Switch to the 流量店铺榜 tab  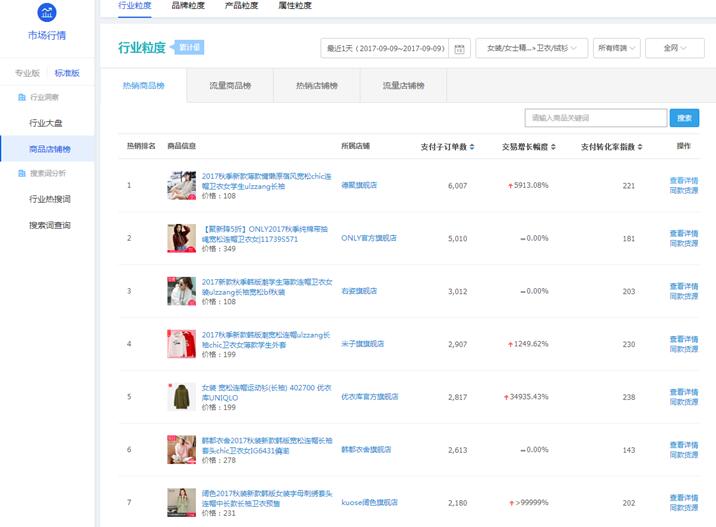click(x=404, y=85)
